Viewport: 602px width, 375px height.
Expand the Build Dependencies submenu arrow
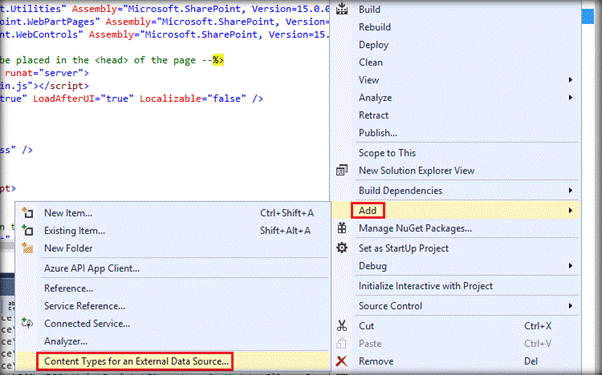pos(571,190)
